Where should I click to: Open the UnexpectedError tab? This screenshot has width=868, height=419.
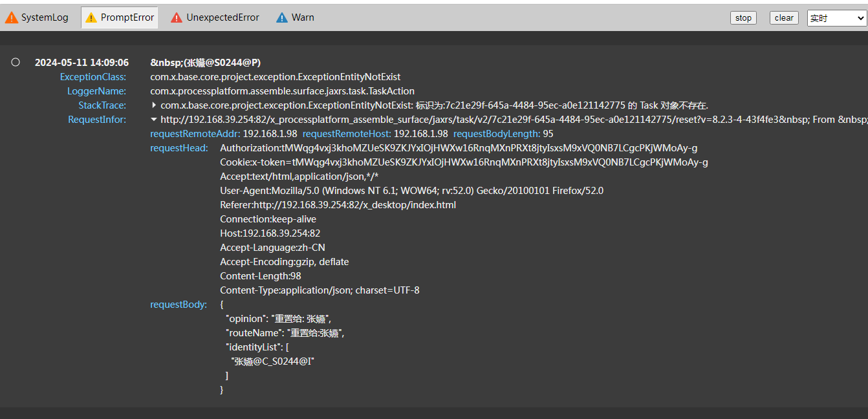(x=222, y=17)
